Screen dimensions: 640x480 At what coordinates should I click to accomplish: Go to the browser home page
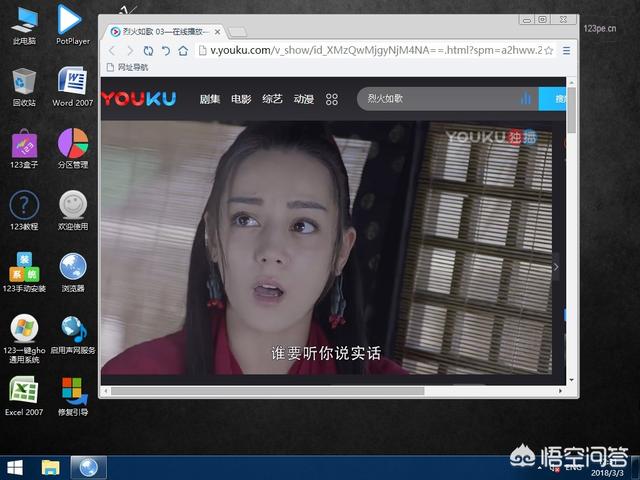(183, 51)
